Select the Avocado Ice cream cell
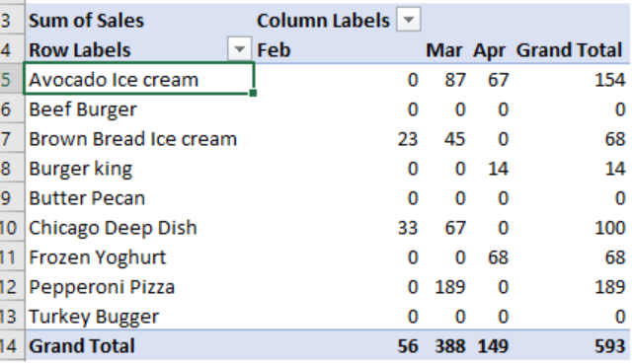The width and height of the screenshot is (634, 364). pyautogui.click(x=139, y=79)
